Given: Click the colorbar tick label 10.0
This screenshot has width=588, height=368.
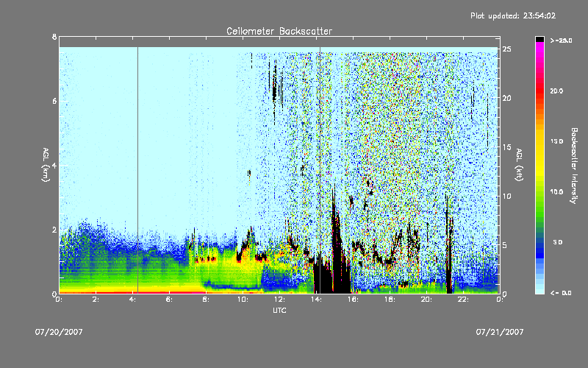Looking at the screenshot, I should (x=556, y=192).
